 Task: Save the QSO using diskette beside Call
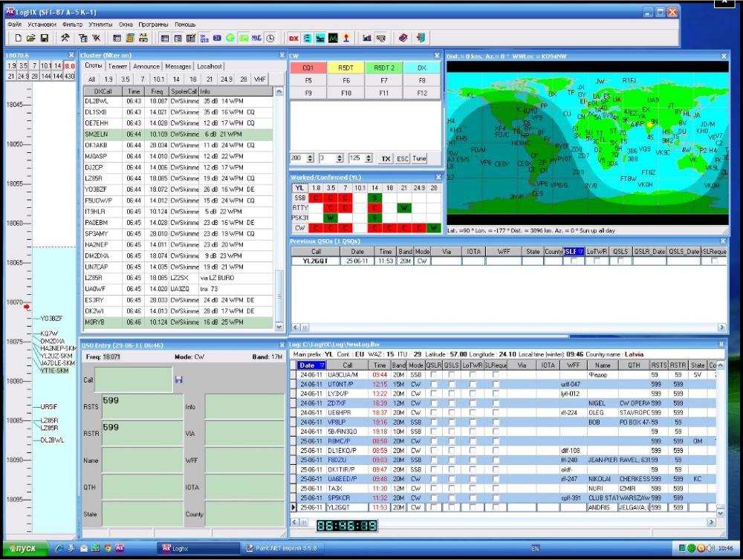tap(178, 380)
